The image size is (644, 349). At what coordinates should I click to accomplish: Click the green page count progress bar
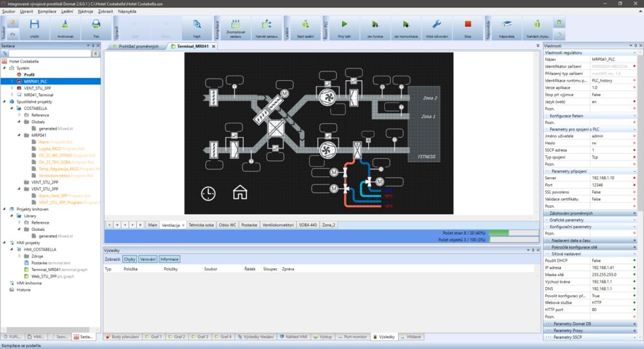click(498, 232)
